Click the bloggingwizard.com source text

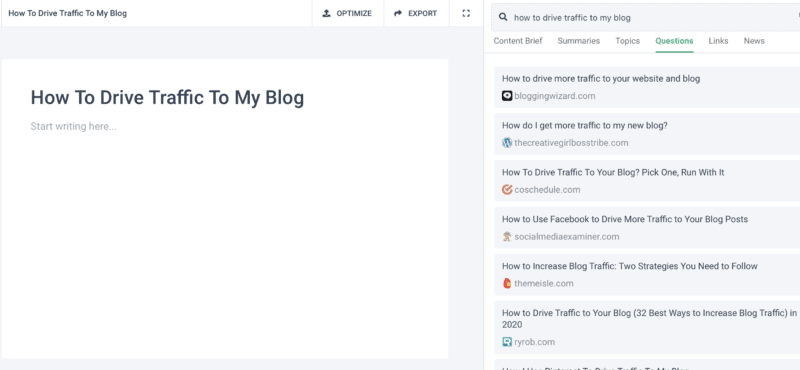pyautogui.click(x=555, y=96)
